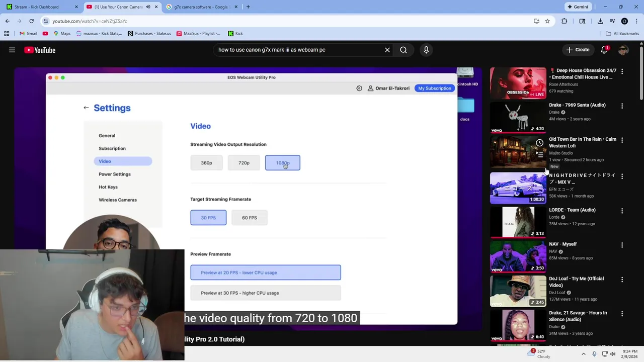Open Deep House Obsession live thumbnail
The height and width of the screenshot is (362, 644).
pyautogui.click(x=518, y=83)
